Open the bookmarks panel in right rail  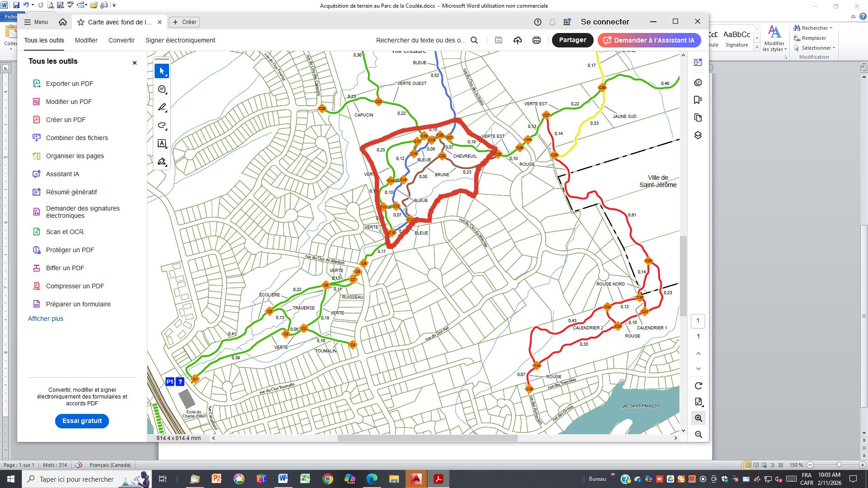coord(698,100)
